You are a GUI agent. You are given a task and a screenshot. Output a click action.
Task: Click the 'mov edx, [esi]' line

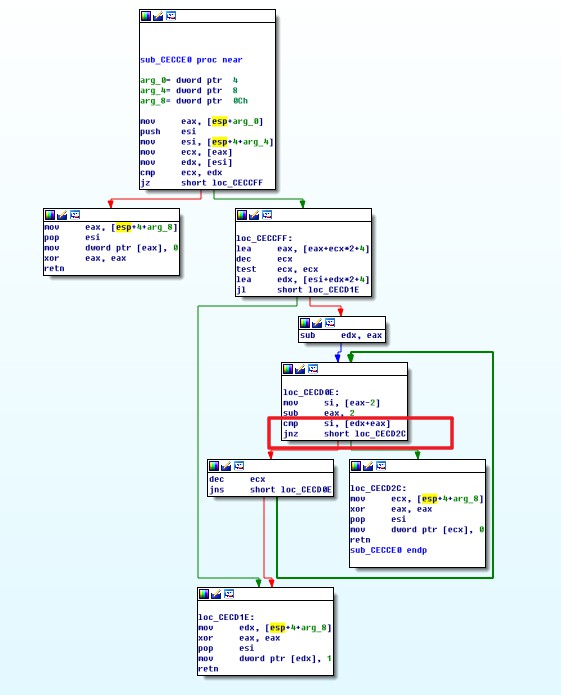(186, 162)
